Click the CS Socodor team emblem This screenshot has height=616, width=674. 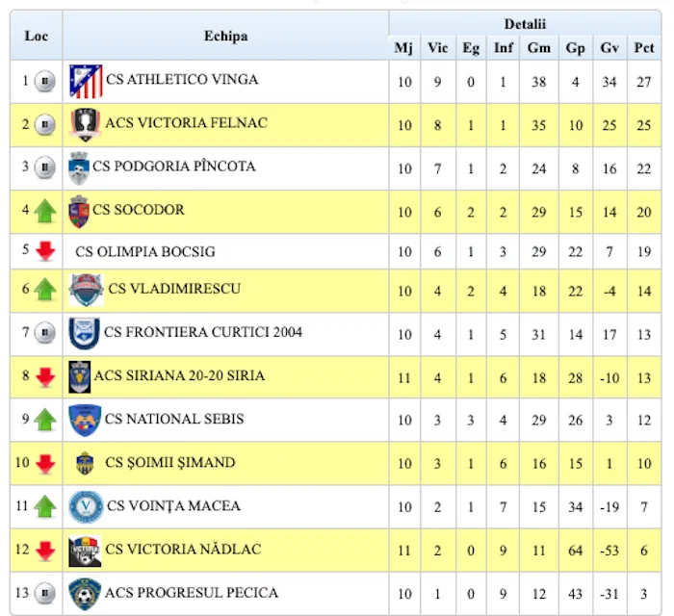pos(79,211)
